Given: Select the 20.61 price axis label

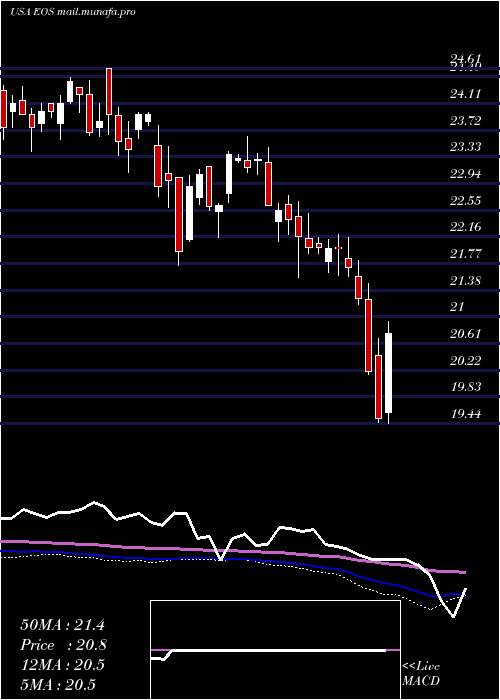Looking at the screenshot, I should point(466,333).
